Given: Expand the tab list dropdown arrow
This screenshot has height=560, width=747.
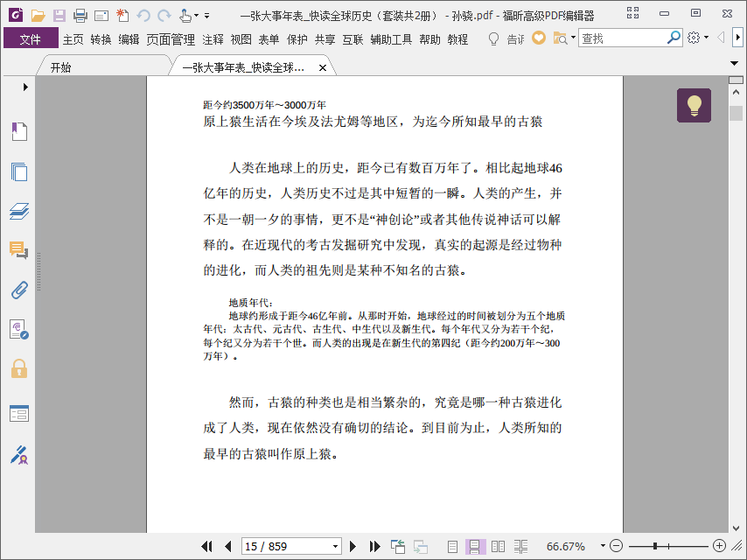Looking at the screenshot, I should pos(734,63).
